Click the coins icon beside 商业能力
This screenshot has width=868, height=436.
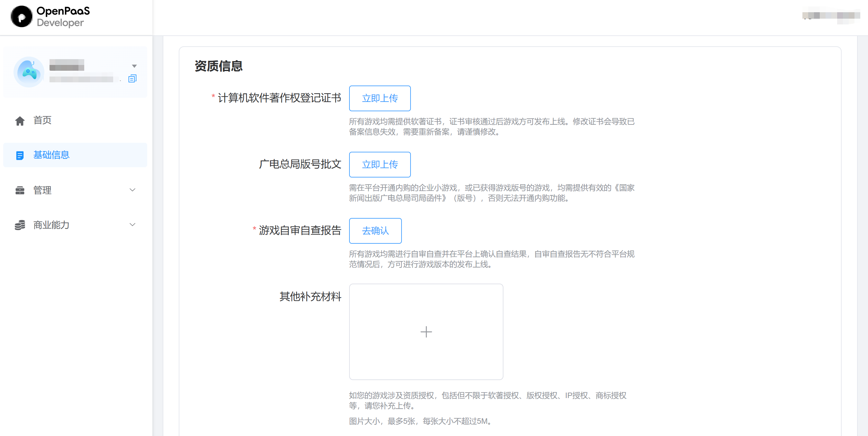pos(20,225)
